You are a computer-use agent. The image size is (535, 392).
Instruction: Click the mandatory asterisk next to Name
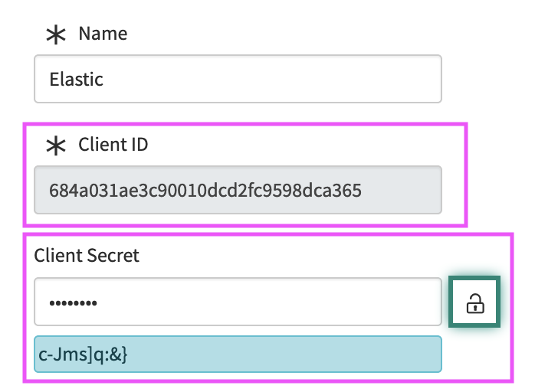pyautogui.click(x=55, y=35)
